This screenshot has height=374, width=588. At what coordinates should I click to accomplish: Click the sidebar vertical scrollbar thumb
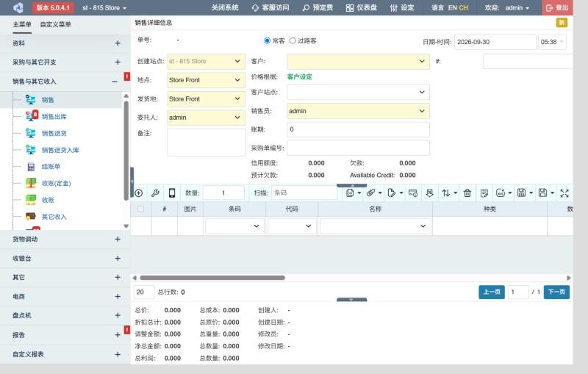(126, 150)
